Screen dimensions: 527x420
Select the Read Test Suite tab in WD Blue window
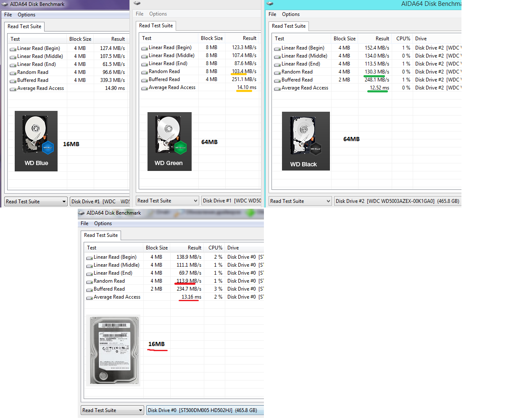pyautogui.click(x=24, y=26)
